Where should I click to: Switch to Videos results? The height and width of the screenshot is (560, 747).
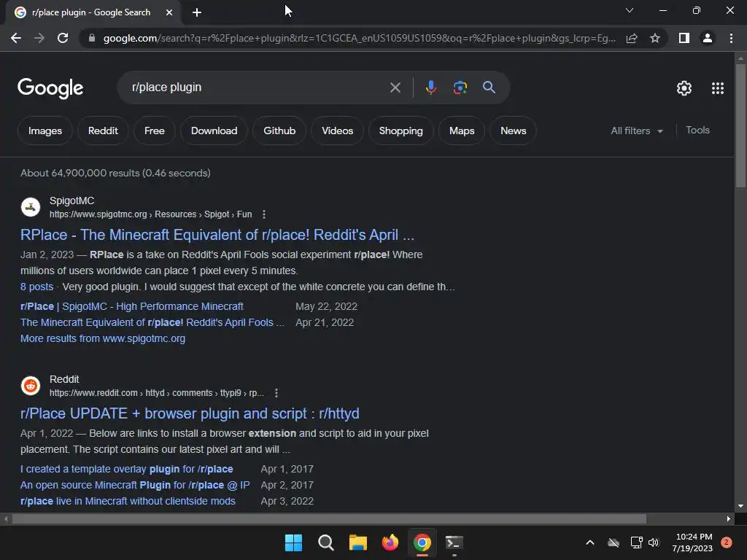[337, 131]
